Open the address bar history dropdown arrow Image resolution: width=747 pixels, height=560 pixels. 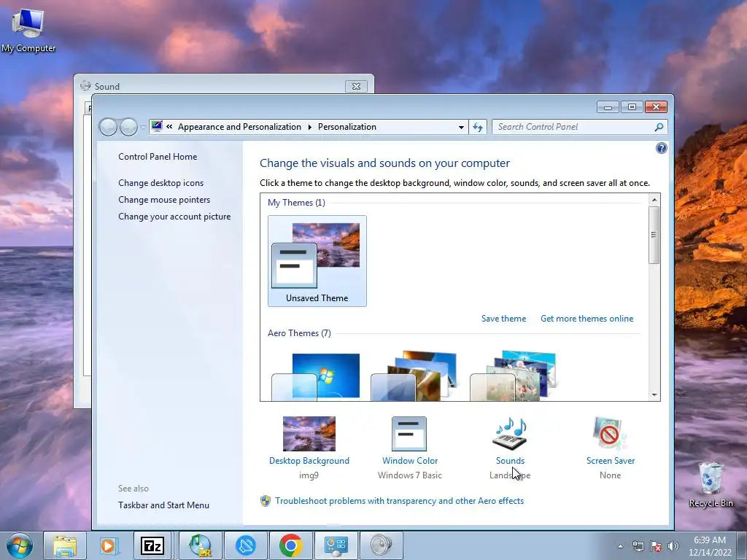point(461,127)
